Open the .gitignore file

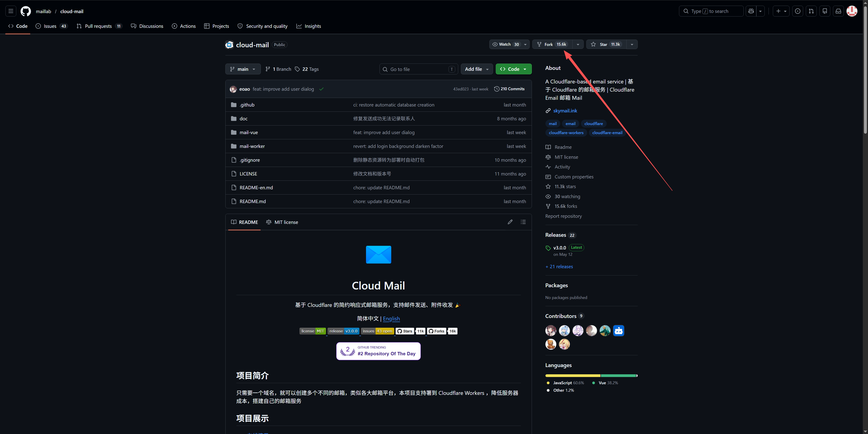pyautogui.click(x=250, y=160)
